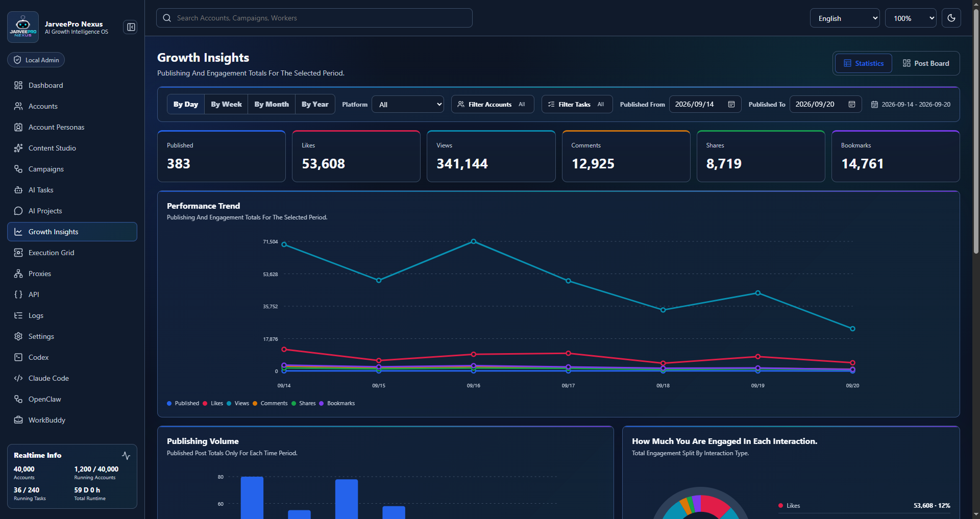Click the Realtime Info activity pulse icon
980x519 pixels.
point(126,455)
